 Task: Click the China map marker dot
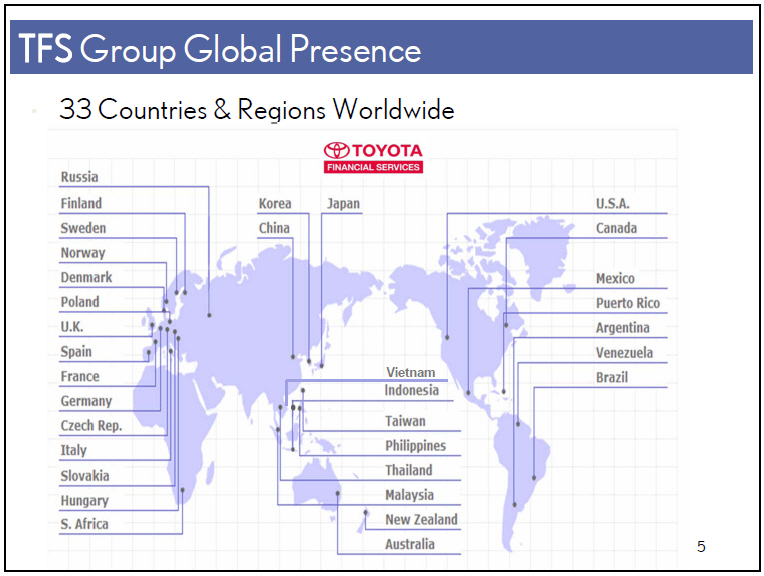tap(293, 357)
